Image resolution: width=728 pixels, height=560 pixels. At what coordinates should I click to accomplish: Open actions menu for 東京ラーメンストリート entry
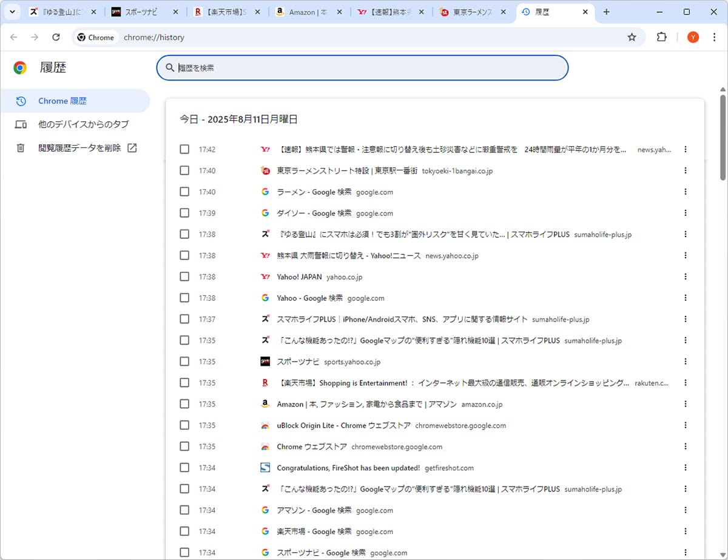click(686, 170)
